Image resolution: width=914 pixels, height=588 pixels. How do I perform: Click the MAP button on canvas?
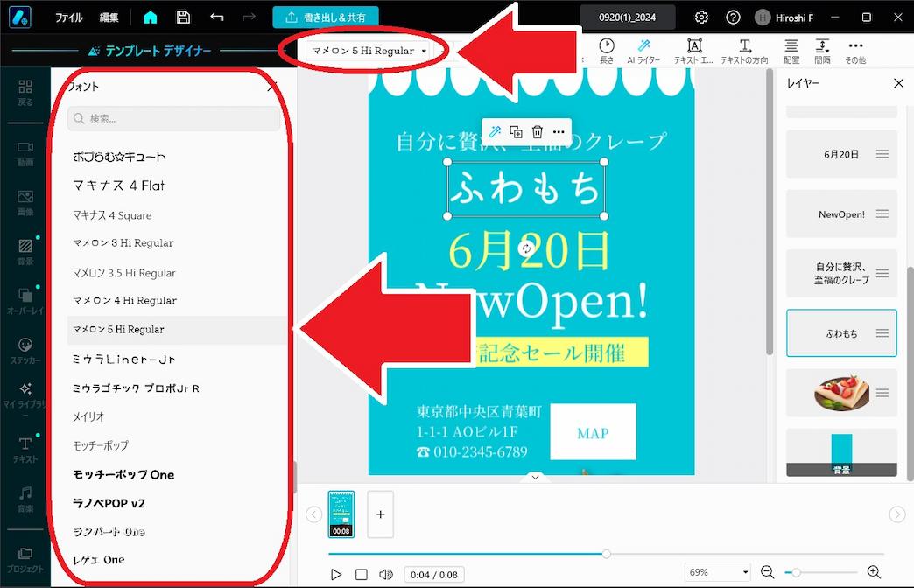pyautogui.click(x=593, y=432)
